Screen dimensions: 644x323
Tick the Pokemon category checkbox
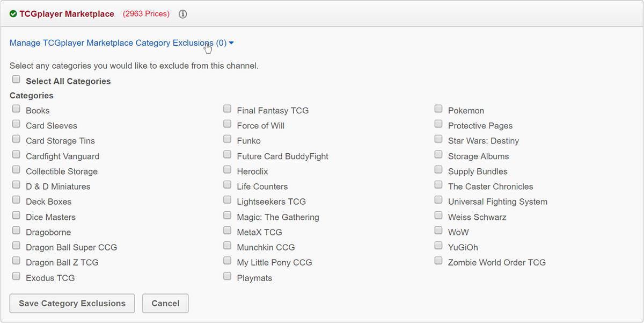tap(438, 109)
